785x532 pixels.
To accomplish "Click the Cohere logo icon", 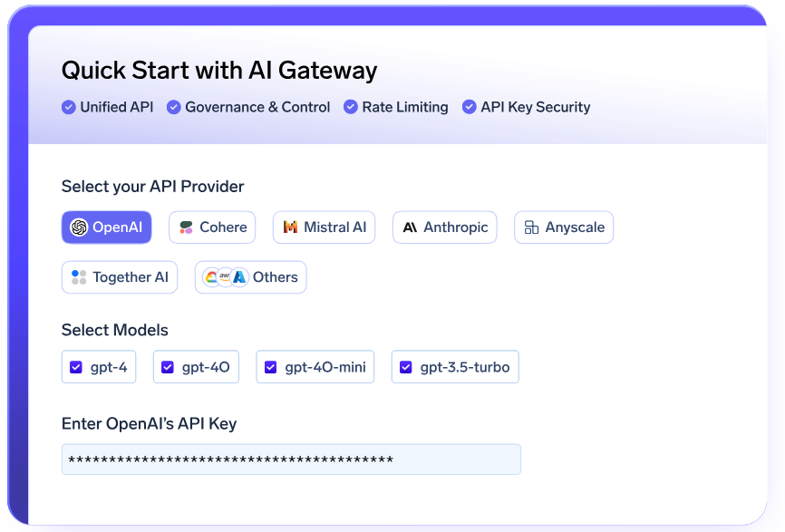I will [x=186, y=227].
